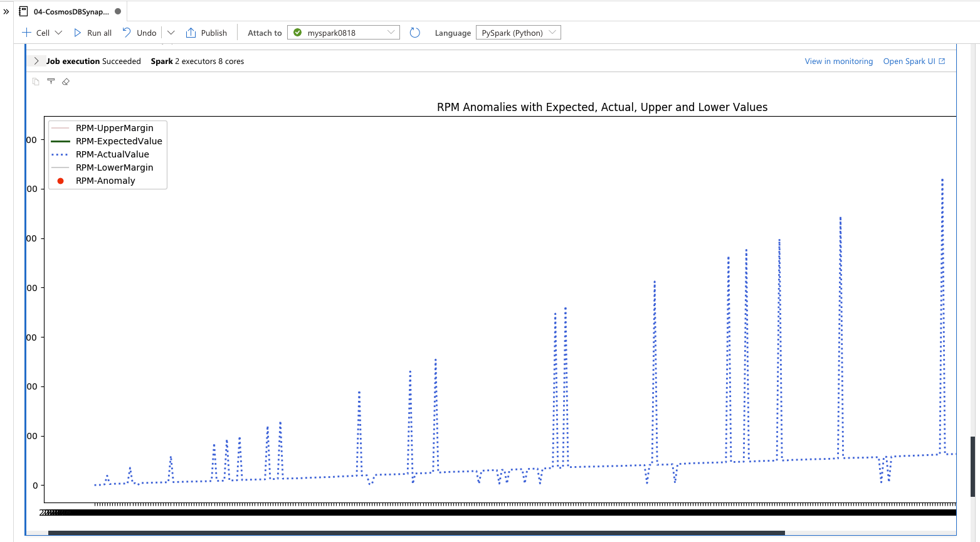
Task: Open the Cell dropdown arrow
Action: (58, 33)
